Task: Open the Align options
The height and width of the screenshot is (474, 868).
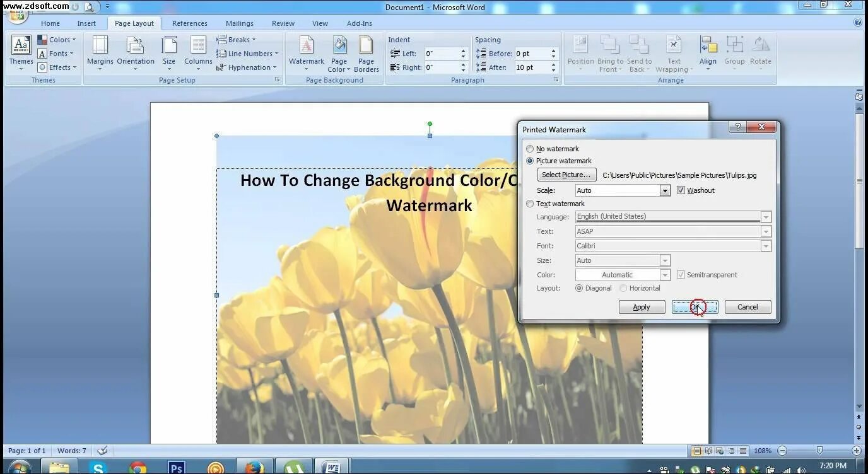Action: [708, 53]
